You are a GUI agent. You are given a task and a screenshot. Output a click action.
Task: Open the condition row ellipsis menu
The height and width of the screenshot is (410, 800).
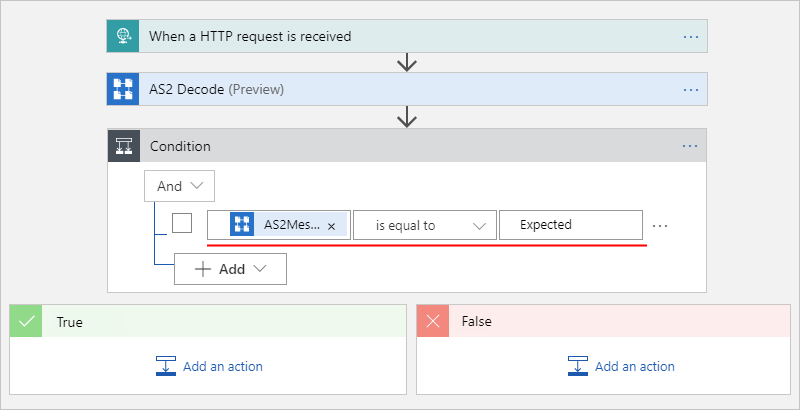click(x=659, y=225)
